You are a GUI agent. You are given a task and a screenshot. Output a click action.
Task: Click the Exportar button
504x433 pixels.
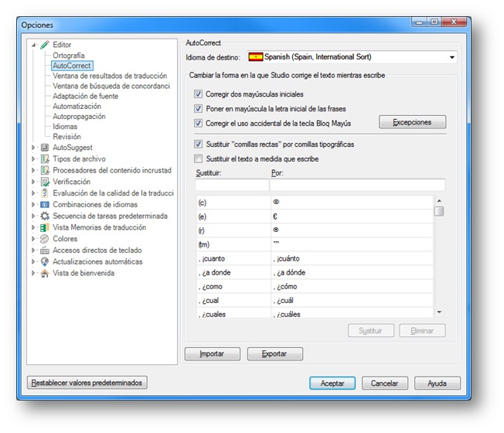click(275, 354)
